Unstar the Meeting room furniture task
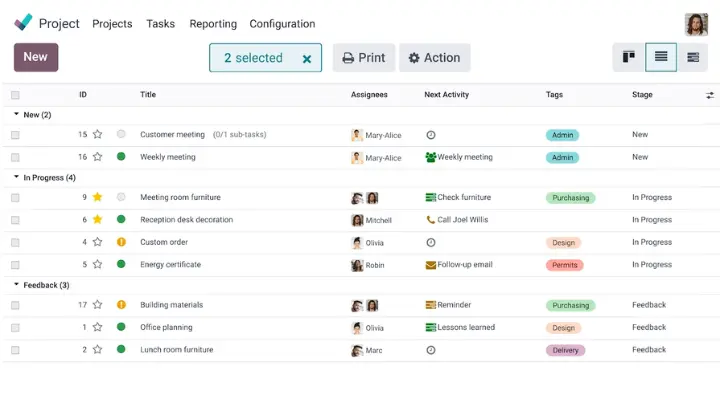Image resolution: width=720 pixels, height=403 pixels. (97, 197)
